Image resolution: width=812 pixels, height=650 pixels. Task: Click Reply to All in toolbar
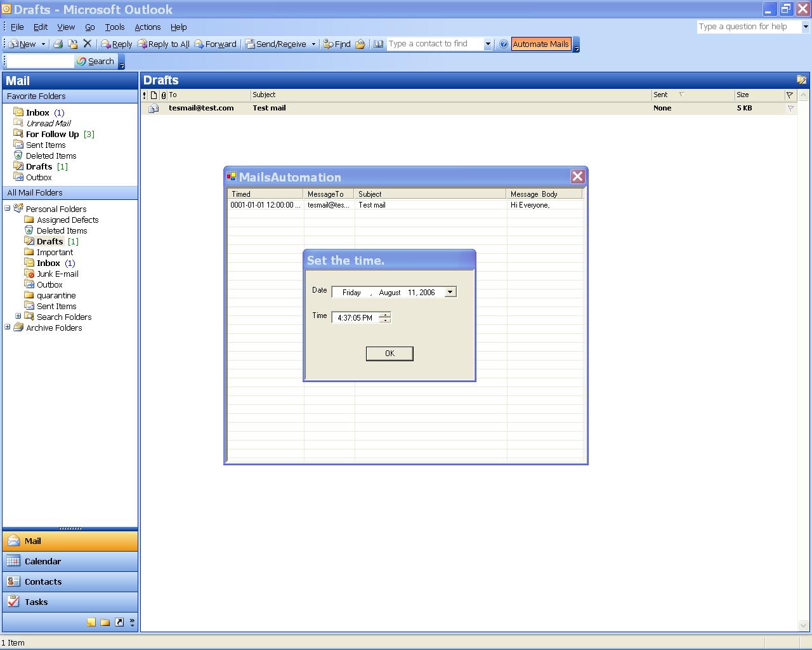tap(164, 44)
